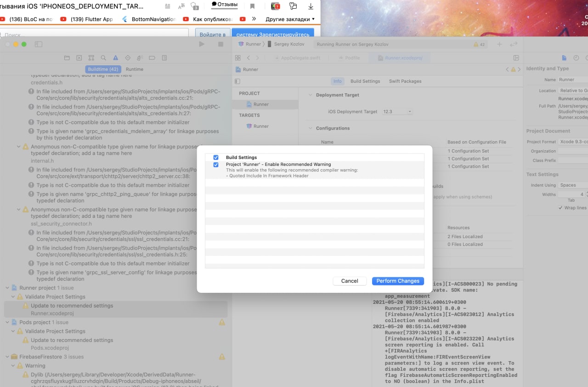The height and width of the screenshot is (387, 588).
Task: Select Update to recommended settings for Runner.xcodeproj
Action: 116,309
